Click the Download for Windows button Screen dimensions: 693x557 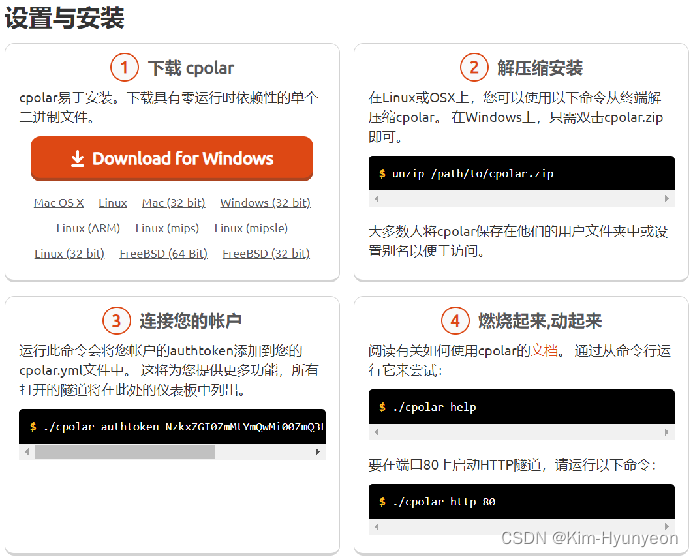[x=172, y=158]
